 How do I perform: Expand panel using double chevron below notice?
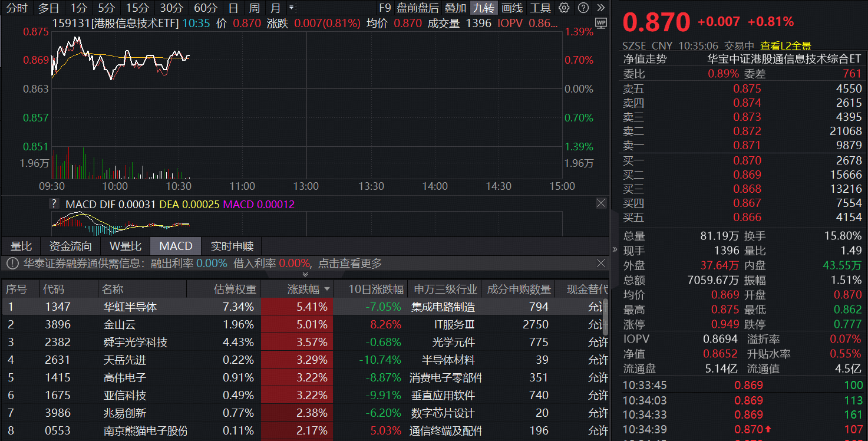[x=305, y=275]
